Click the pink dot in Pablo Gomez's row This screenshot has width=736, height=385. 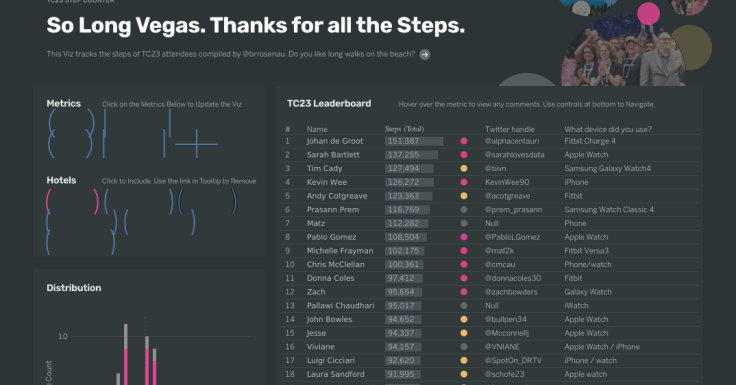tap(464, 237)
